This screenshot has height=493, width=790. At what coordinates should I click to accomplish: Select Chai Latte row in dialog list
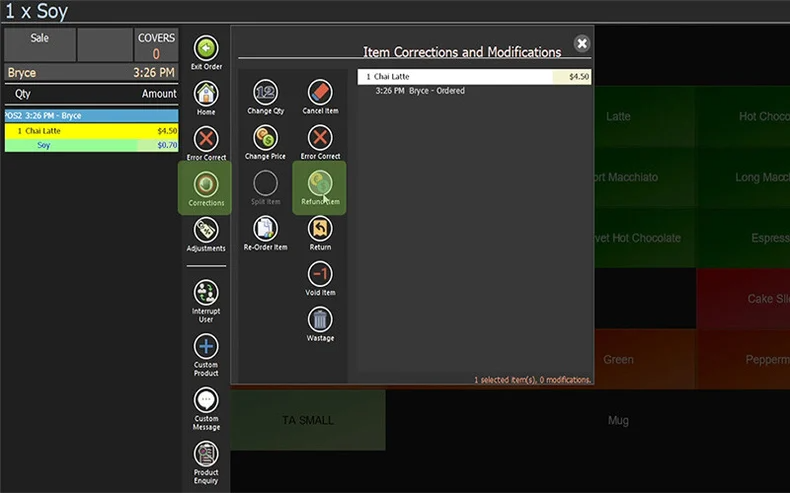[474, 77]
